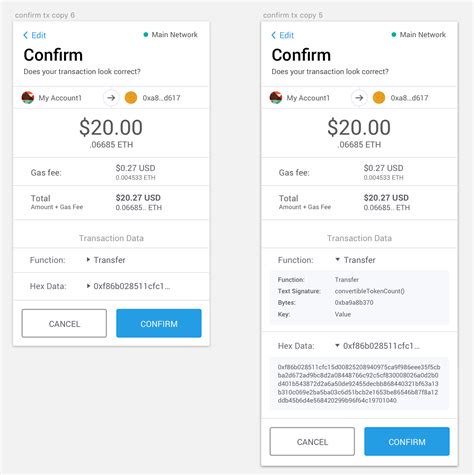
Task: Click the arrow icon between accounts in left panel
Action: point(111,98)
